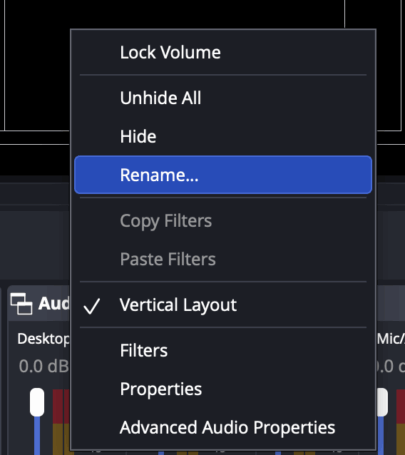
Task: Click the Desktop audio volume slider handle
Action: click(37, 402)
